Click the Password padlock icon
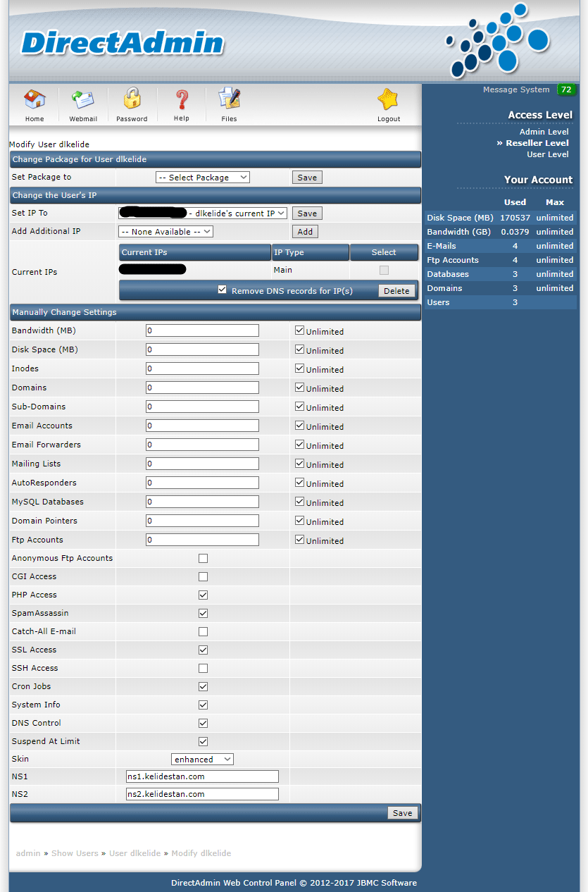 pos(132,99)
